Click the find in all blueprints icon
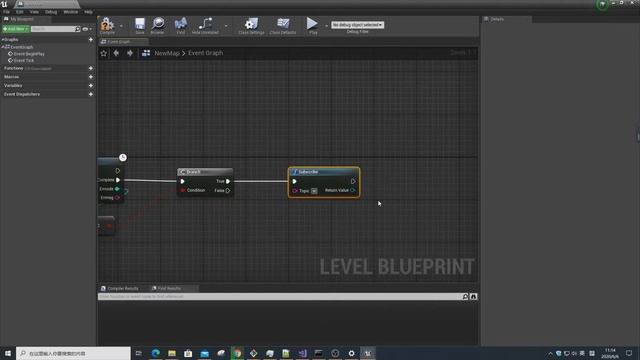 coord(473,297)
